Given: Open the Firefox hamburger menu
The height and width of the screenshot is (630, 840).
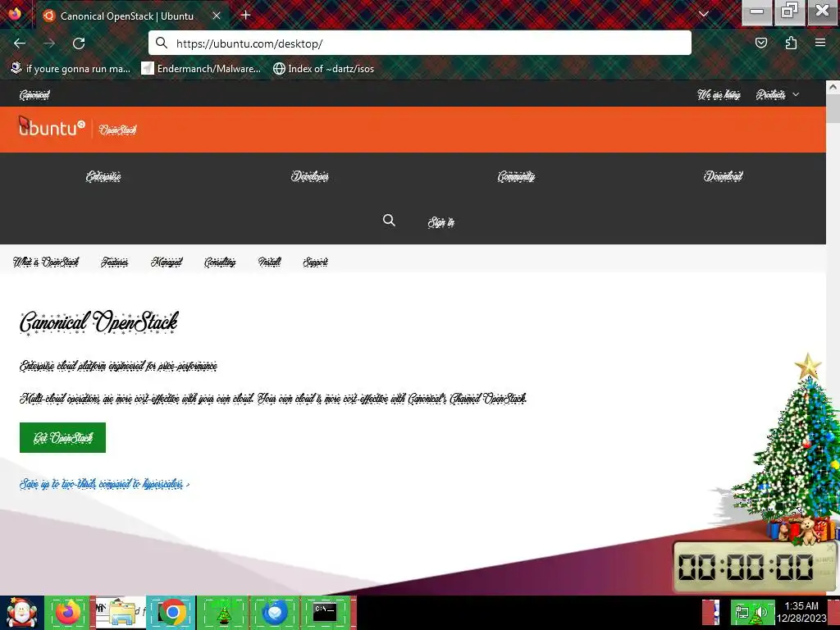Looking at the screenshot, I should click(x=820, y=43).
